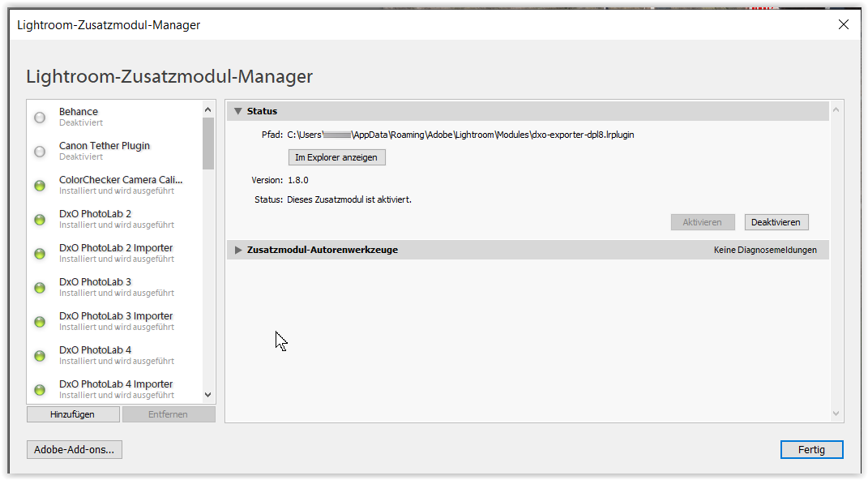868x480 pixels.
Task: Click the Keine Diagnosemeldungen label
Action: click(x=765, y=250)
